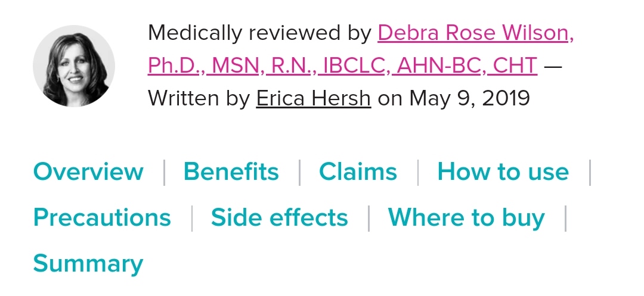The image size is (644, 296).
Task: Select the Where to buy link
Action: click(x=466, y=218)
